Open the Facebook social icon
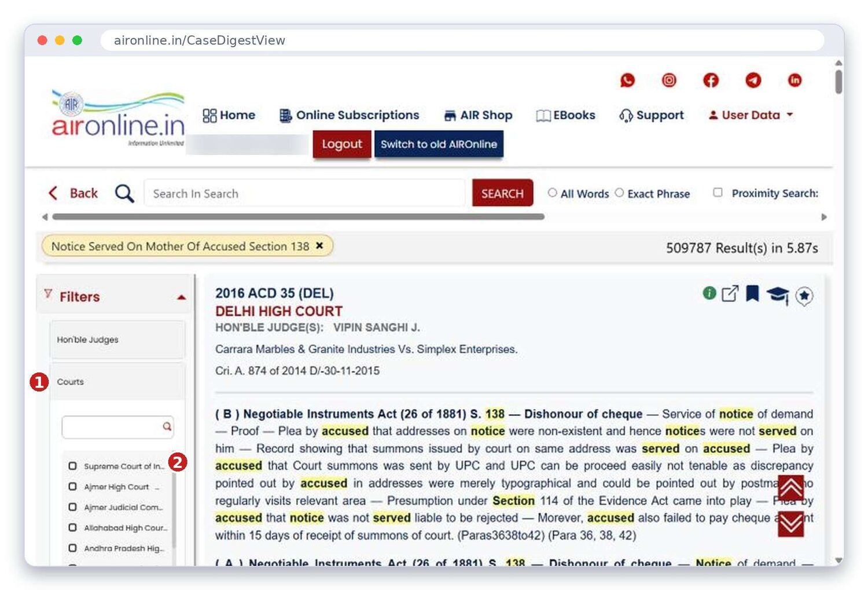 tap(711, 80)
